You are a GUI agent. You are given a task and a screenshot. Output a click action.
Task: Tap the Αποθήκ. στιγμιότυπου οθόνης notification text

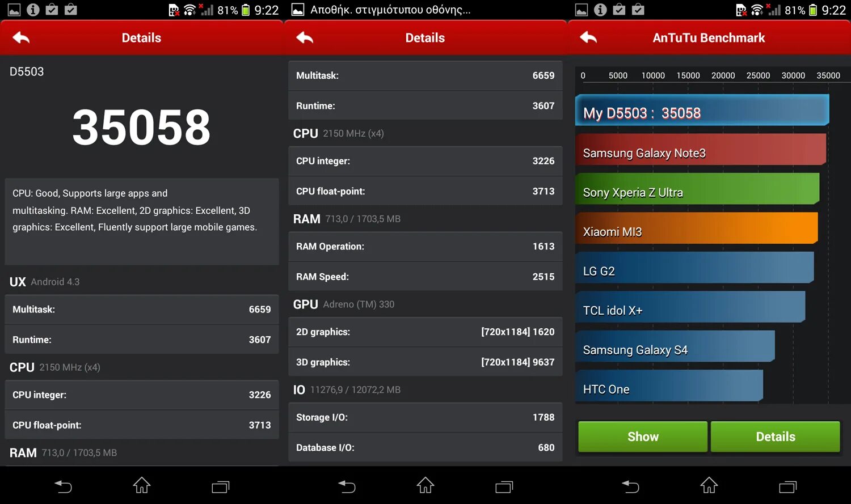(x=390, y=10)
